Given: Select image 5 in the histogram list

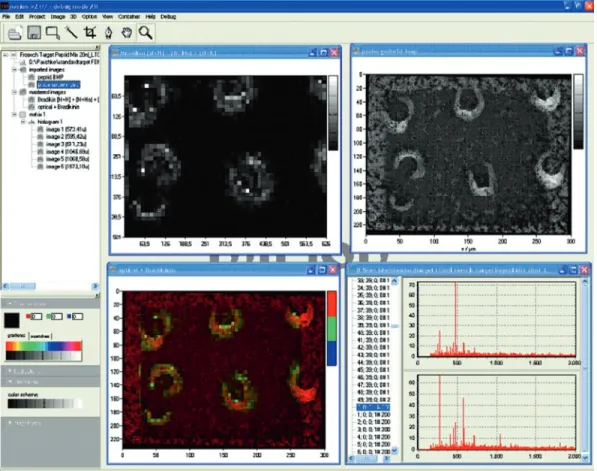Looking at the screenshot, I should click(67, 159).
